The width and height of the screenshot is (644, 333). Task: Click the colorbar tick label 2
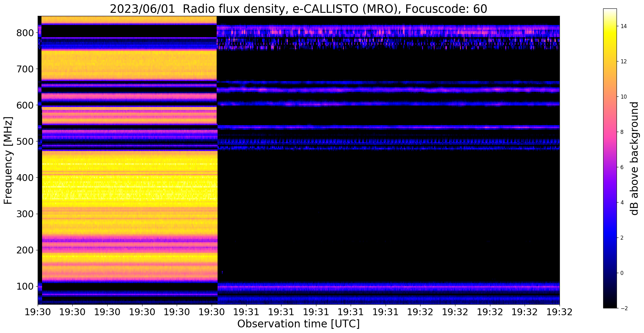622,238
